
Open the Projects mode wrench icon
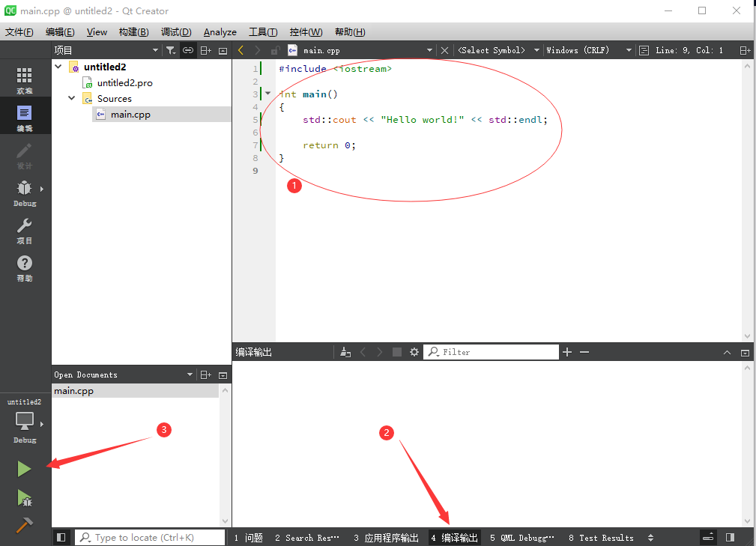24,225
